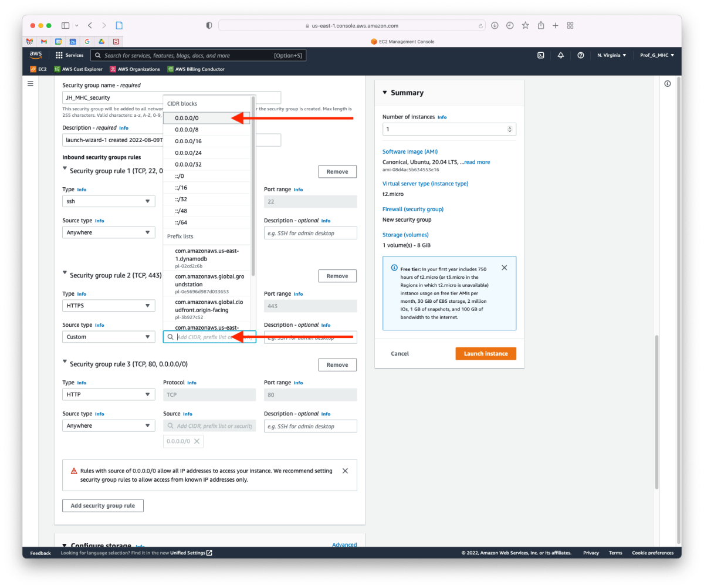Open the Services grid menu
Viewport: 704px width, 588px height.
(69, 55)
